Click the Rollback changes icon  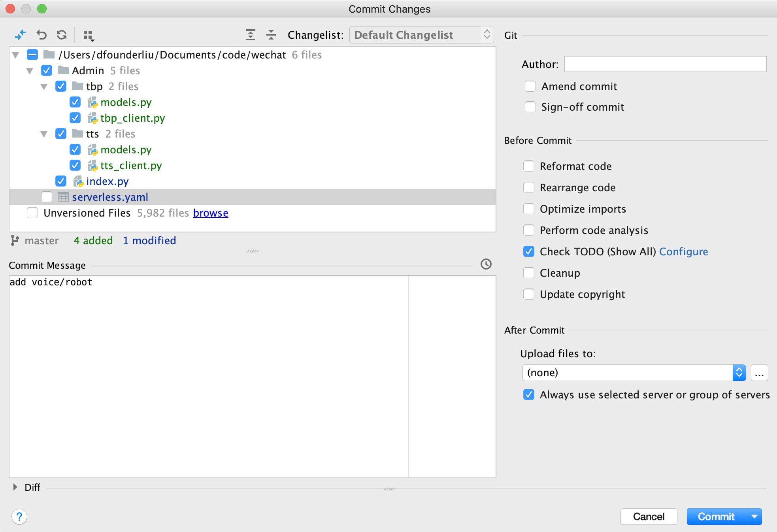[x=41, y=35]
